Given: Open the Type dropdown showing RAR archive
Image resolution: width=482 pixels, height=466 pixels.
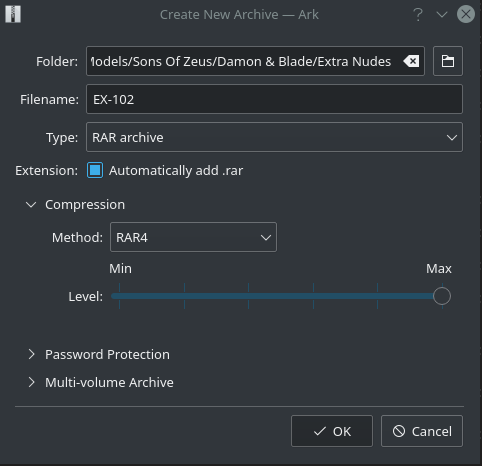Looking at the screenshot, I should pos(274,137).
